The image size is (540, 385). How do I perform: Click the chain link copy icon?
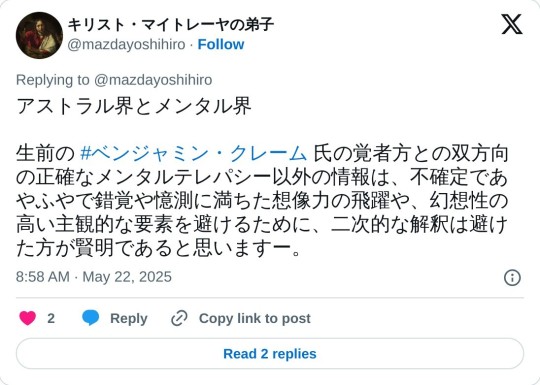[179, 318]
